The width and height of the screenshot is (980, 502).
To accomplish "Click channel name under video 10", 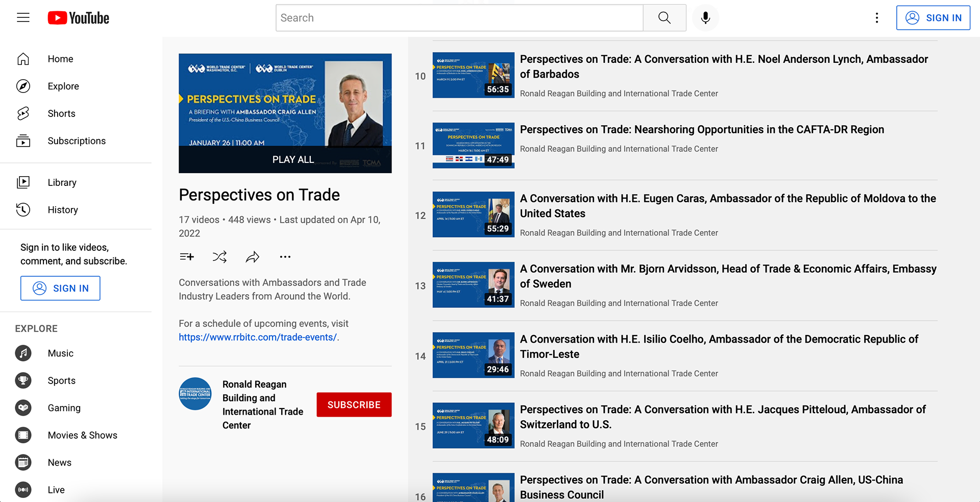I will point(619,93).
